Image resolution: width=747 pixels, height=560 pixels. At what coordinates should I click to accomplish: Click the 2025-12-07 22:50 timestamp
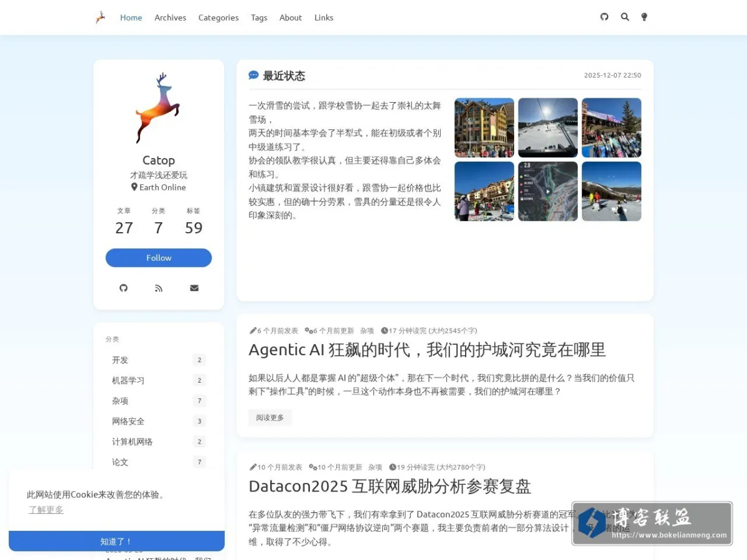point(613,75)
